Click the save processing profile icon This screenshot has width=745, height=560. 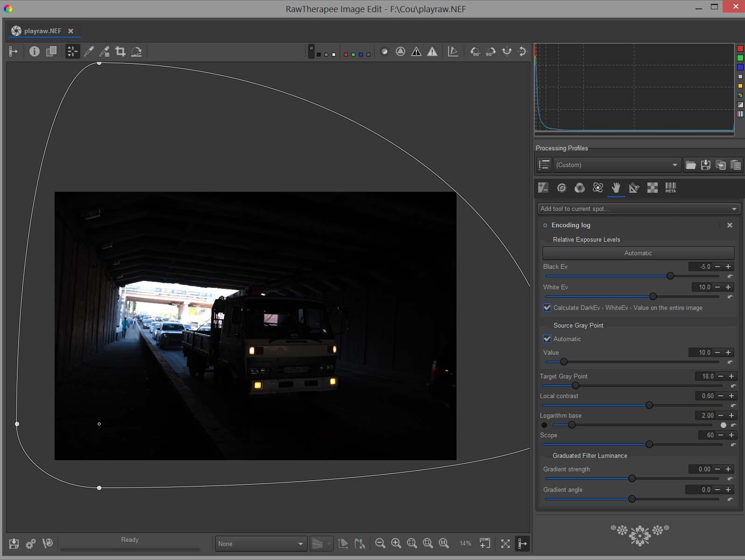706,165
